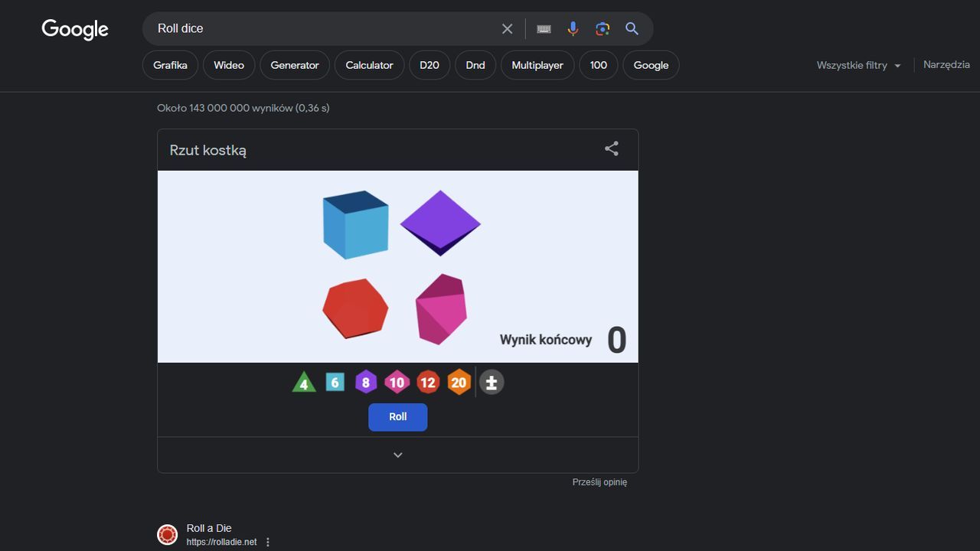The width and height of the screenshot is (980, 551).
Task: Open the Roll a Die result link
Action: 209,528
